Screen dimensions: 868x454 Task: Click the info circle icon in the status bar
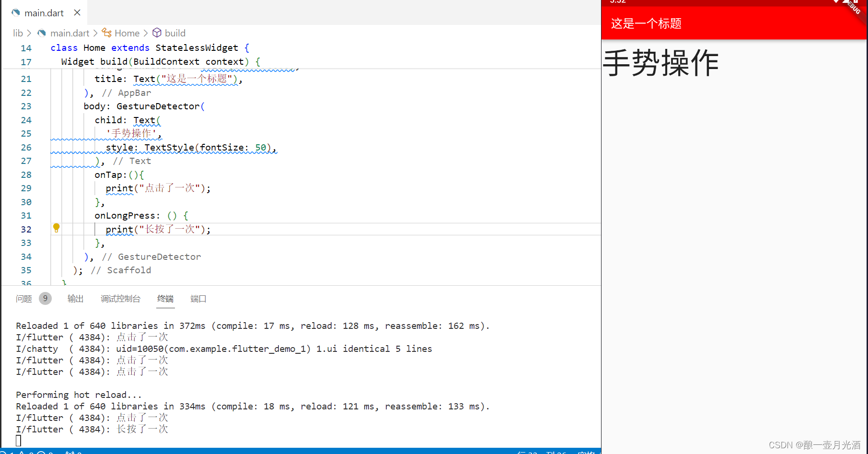[x=42, y=452]
